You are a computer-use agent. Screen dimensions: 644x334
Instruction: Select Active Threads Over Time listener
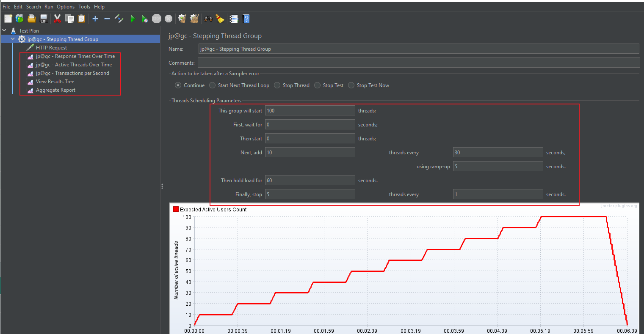coord(74,65)
